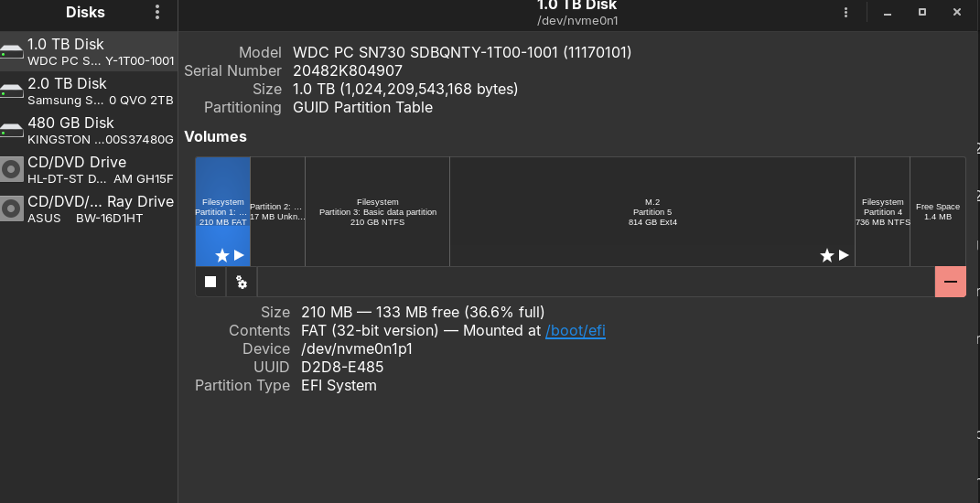Image resolution: width=980 pixels, height=503 pixels.
Task: Unmount the selected partition with stop button
Action: tap(210, 282)
